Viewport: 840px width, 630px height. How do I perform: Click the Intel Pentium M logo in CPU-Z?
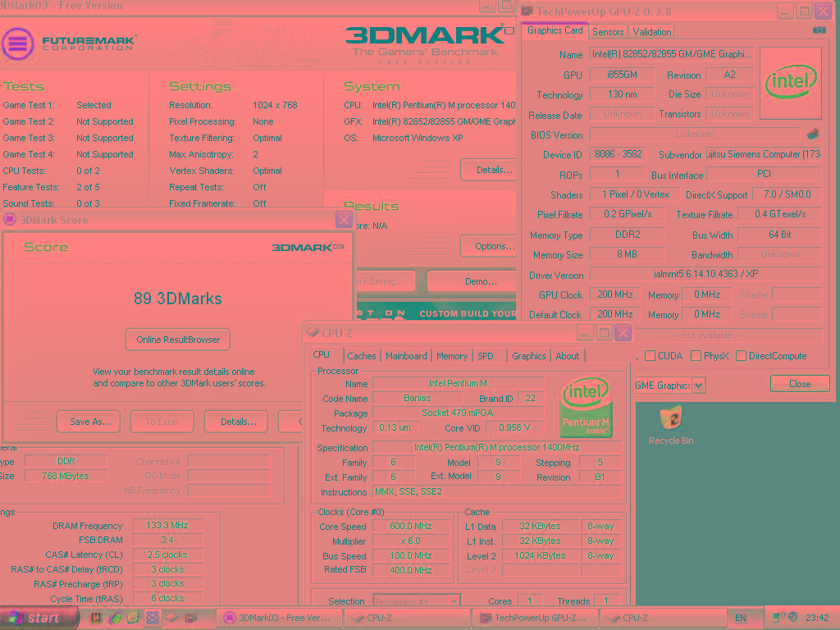point(586,407)
